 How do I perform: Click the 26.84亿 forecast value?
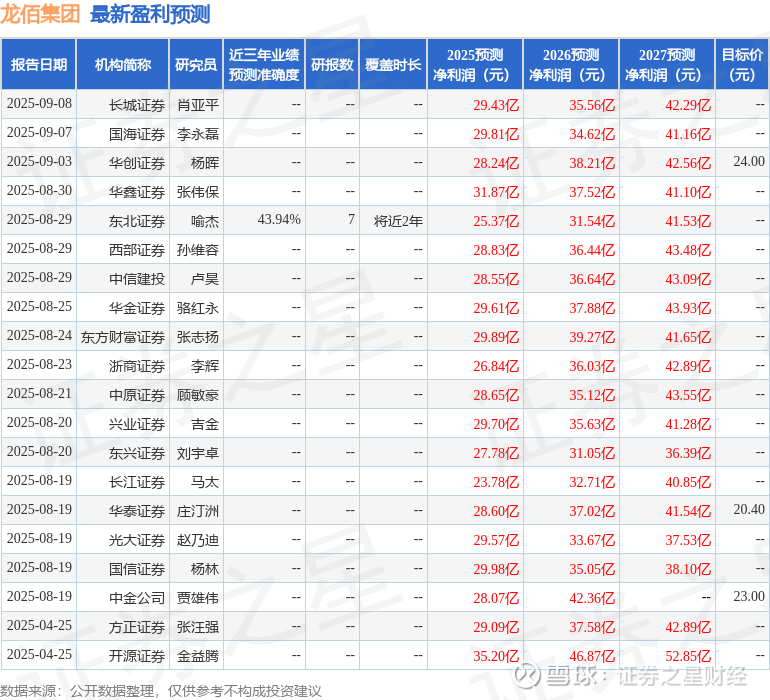[x=496, y=365]
